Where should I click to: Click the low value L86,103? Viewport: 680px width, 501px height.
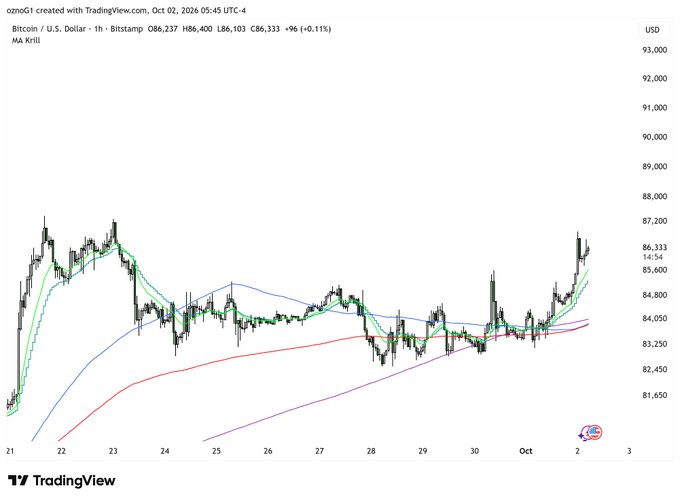pyautogui.click(x=231, y=29)
